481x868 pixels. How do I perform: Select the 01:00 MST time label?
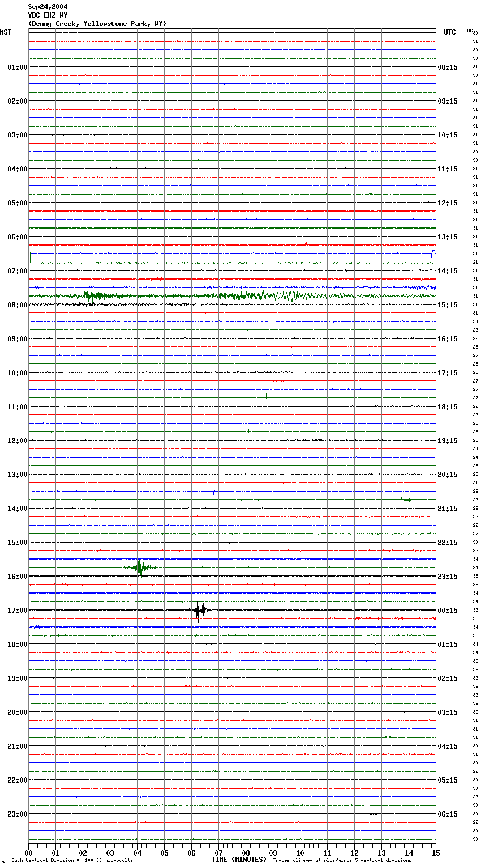pyautogui.click(x=18, y=67)
